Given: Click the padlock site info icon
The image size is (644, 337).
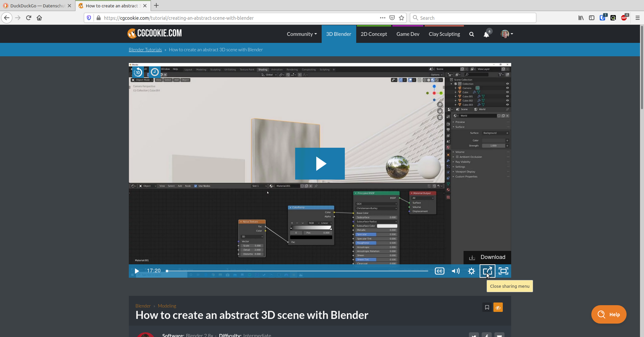Looking at the screenshot, I should coord(98,18).
